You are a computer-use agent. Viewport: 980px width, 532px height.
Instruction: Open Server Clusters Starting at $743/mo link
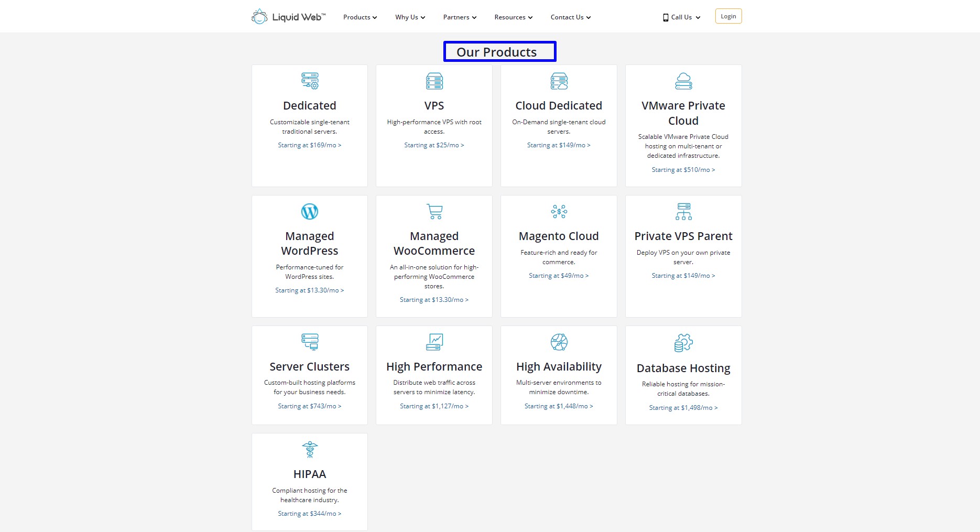(310, 406)
